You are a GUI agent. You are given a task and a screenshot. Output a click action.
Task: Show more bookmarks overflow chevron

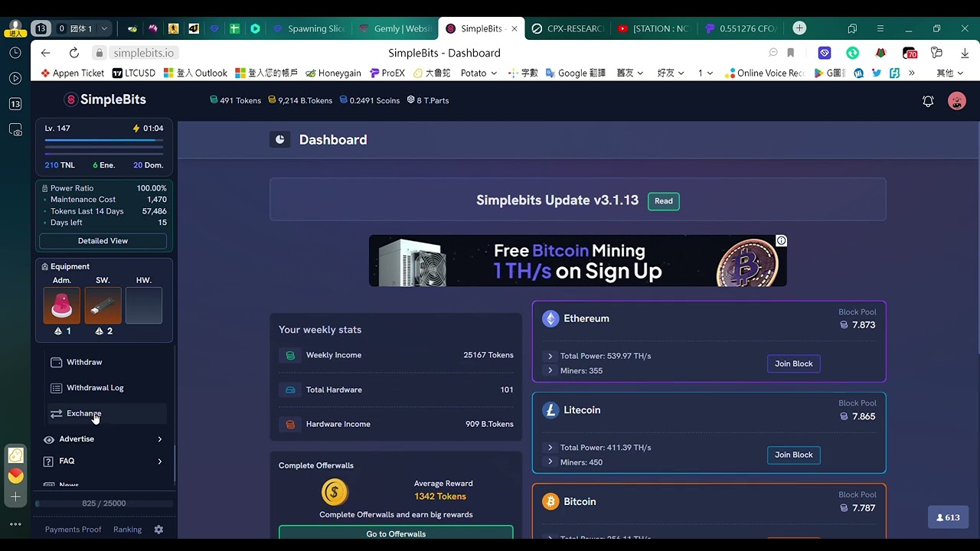[x=911, y=73]
